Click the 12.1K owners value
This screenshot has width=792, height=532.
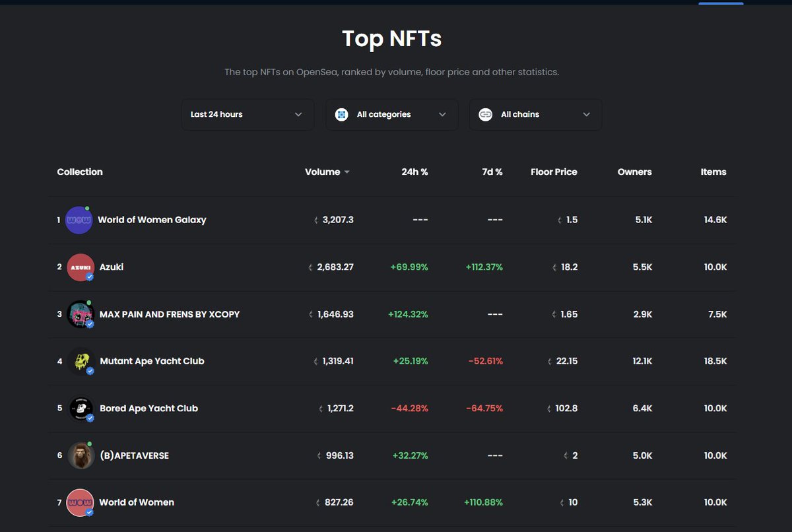[x=642, y=361]
